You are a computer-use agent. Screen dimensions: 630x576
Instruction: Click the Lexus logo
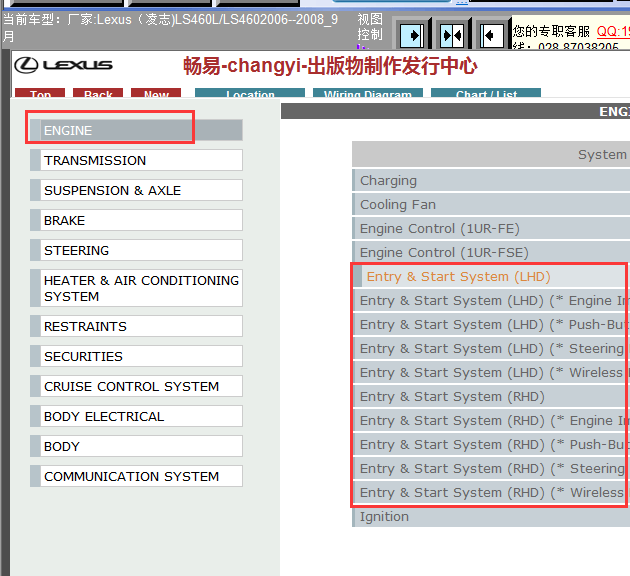[x=63, y=65]
